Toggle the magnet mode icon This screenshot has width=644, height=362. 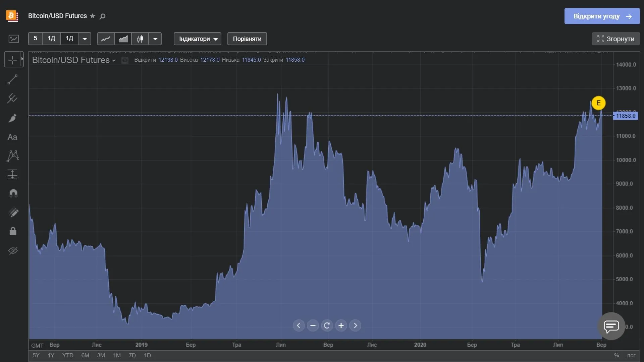click(x=13, y=193)
